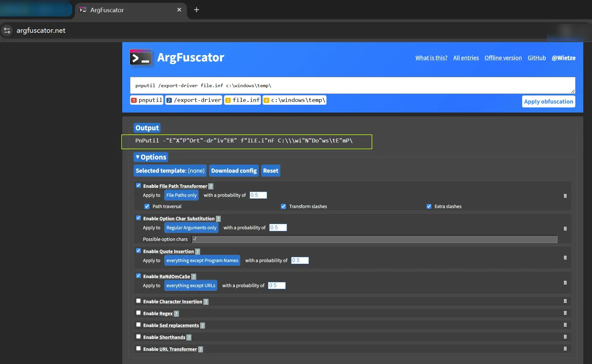Click the help icon next to URL Transformer
592x364 pixels.
(200, 349)
